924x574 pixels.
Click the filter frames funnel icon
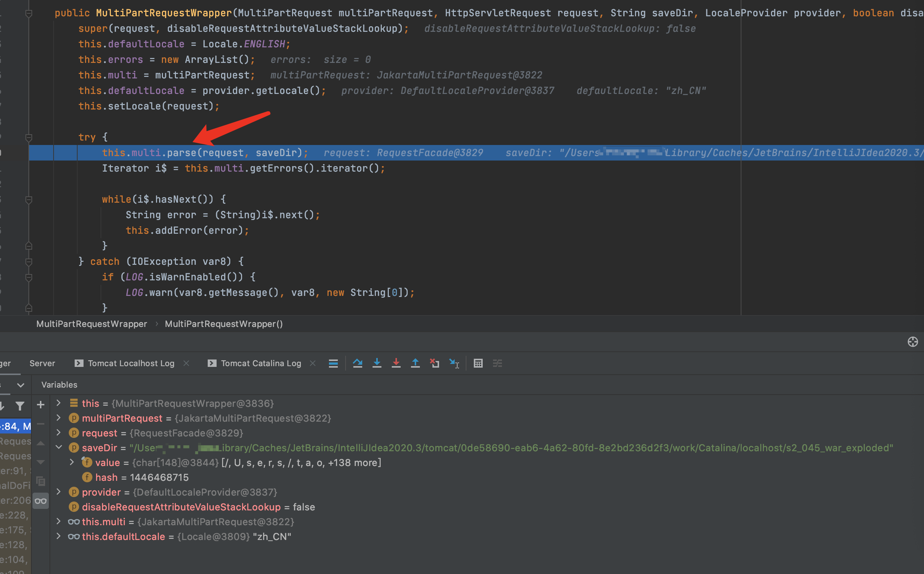pyautogui.click(x=20, y=406)
